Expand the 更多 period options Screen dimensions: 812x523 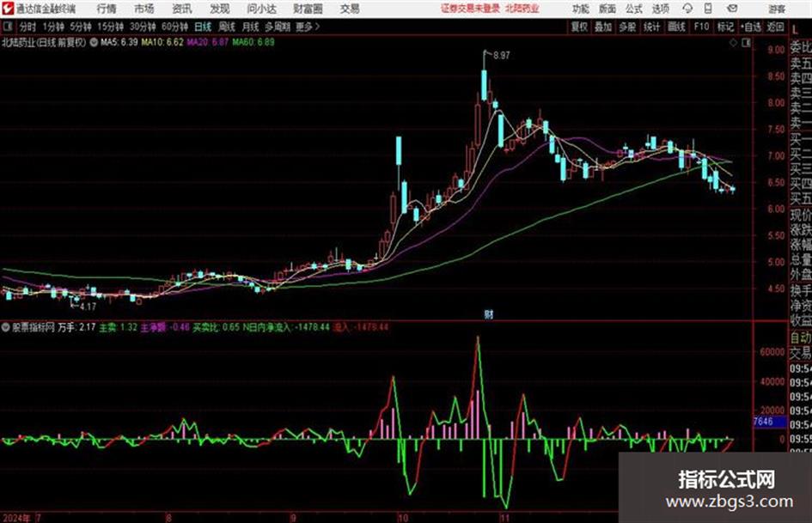308,27
